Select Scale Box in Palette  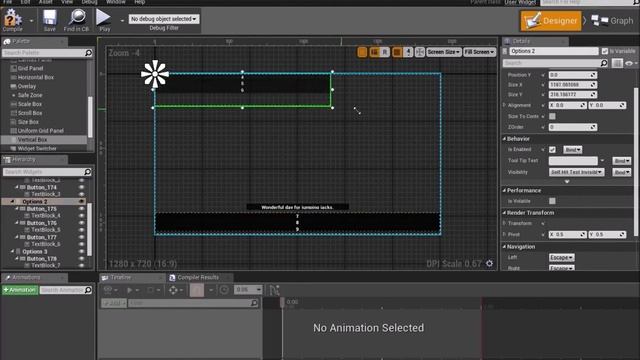pyautogui.click(x=30, y=104)
